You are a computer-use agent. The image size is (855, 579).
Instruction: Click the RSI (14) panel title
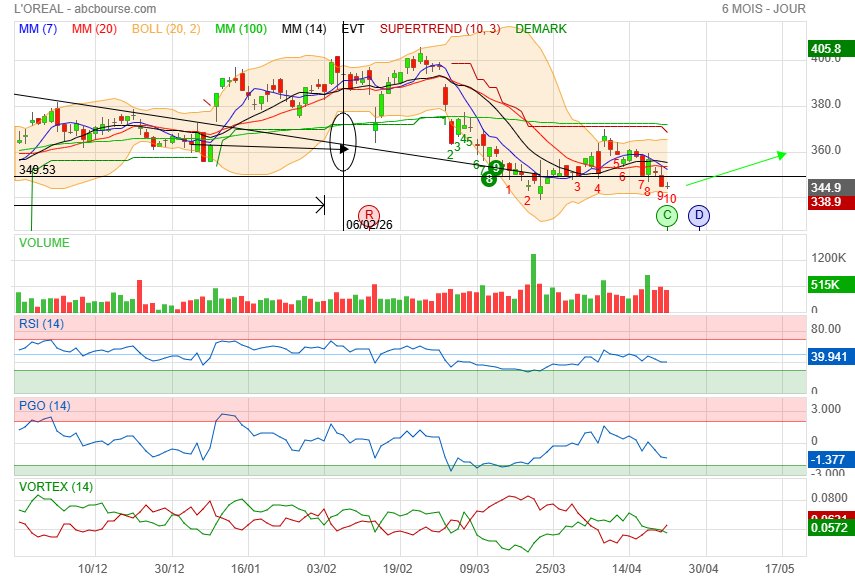point(41,324)
